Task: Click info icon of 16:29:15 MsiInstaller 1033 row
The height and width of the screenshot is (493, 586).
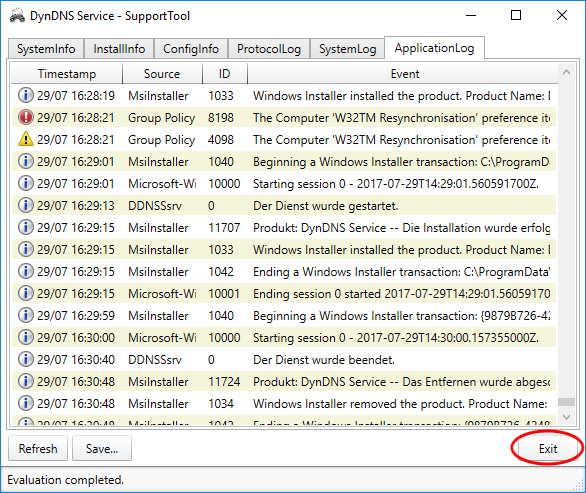Action: 26,249
